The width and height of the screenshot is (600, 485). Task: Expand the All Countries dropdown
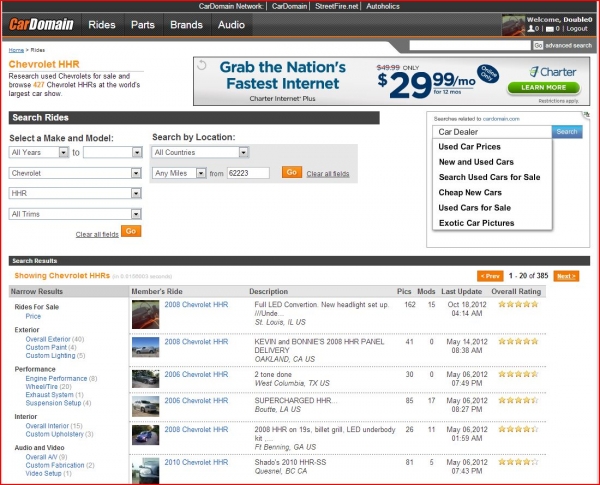200,153
